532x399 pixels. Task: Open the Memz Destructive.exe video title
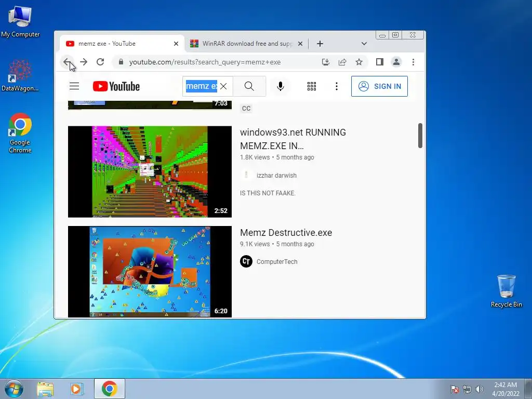click(x=286, y=233)
